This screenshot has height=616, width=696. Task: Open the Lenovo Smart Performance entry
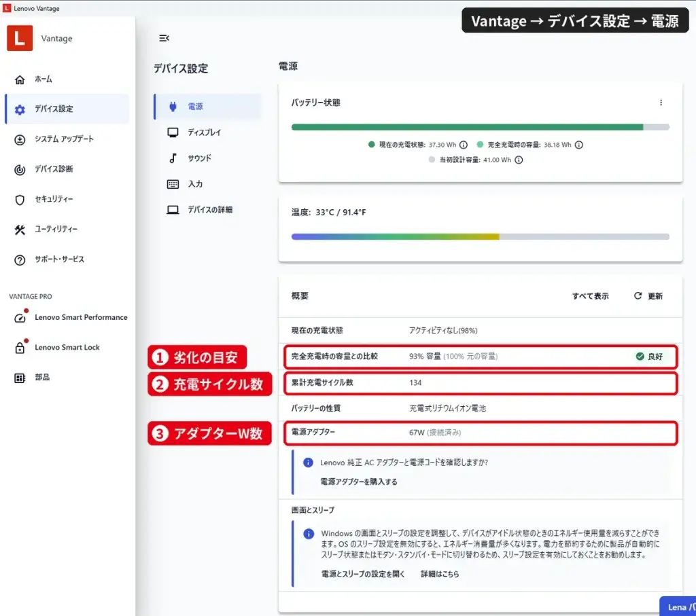(x=67, y=317)
